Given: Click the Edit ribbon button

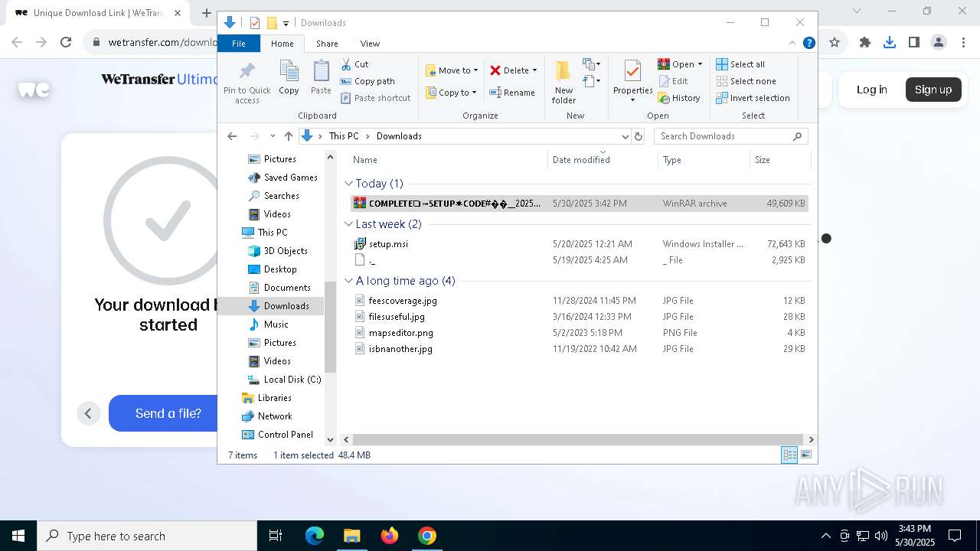Looking at the screenshot, I should [x=672, y=81].
